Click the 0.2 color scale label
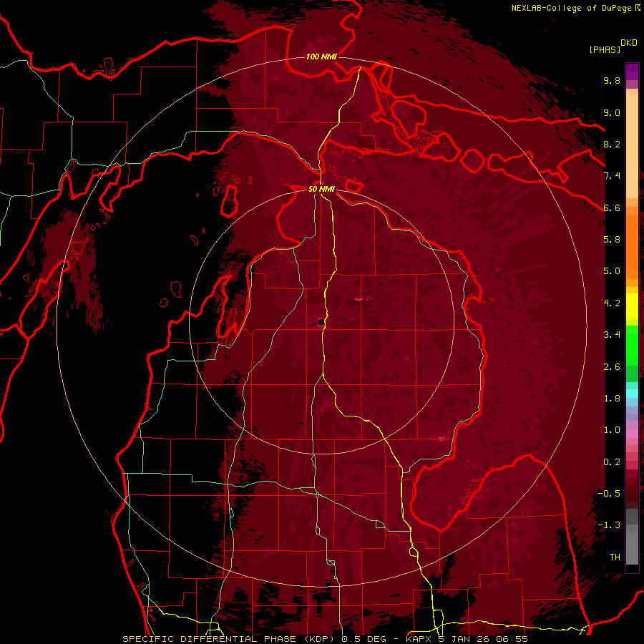644x644 pixels. (x=612, y=462)
